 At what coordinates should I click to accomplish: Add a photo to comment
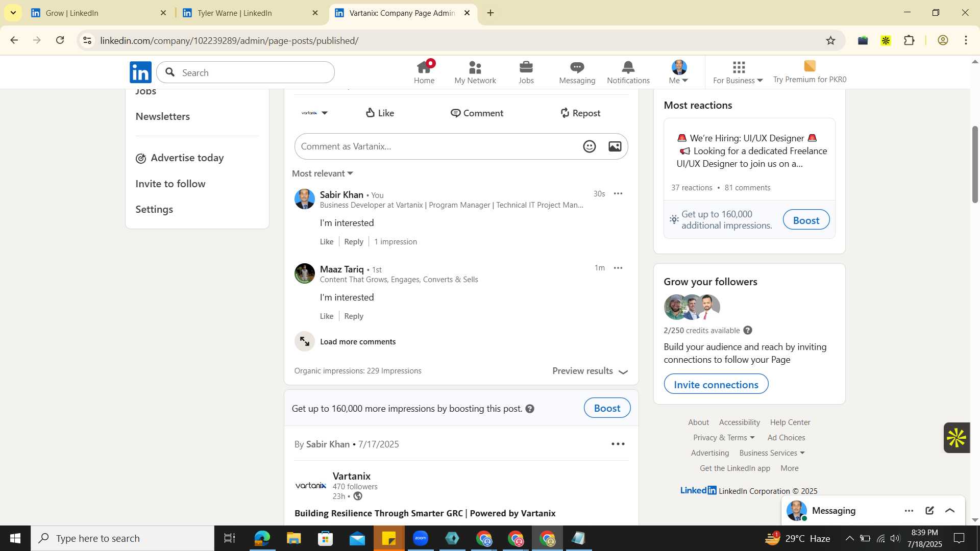tap(615, 146)
